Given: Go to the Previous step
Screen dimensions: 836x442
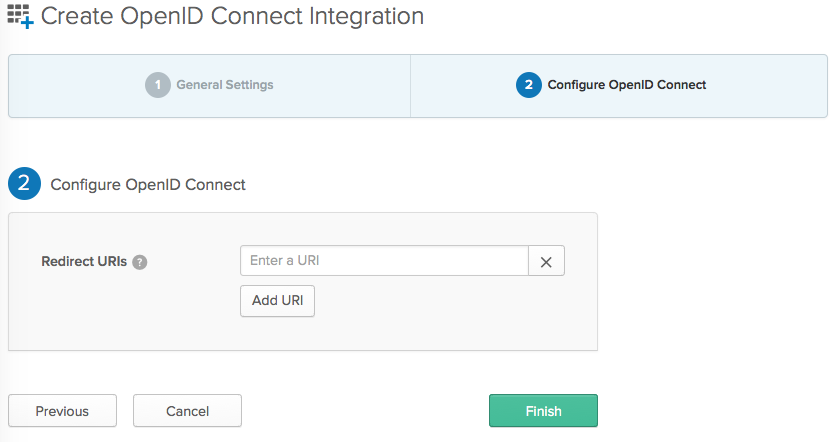Looking at the screenshot, I should (62, 411).
